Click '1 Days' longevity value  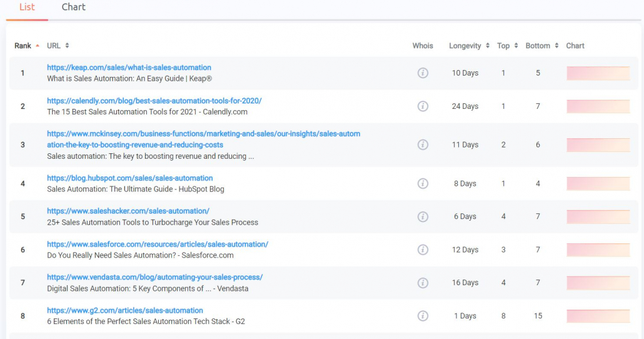465,316
